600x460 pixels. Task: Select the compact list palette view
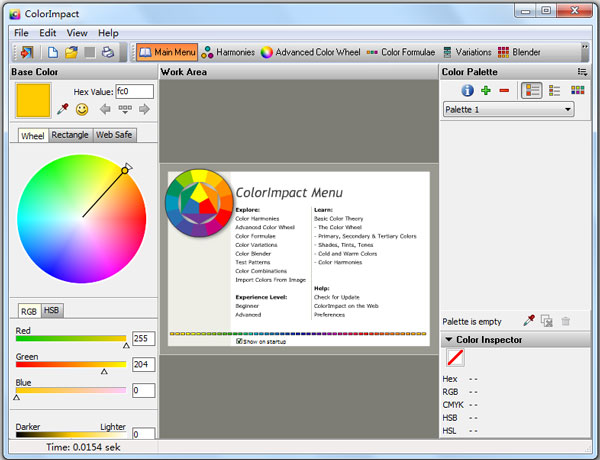(x=554, y=91)
